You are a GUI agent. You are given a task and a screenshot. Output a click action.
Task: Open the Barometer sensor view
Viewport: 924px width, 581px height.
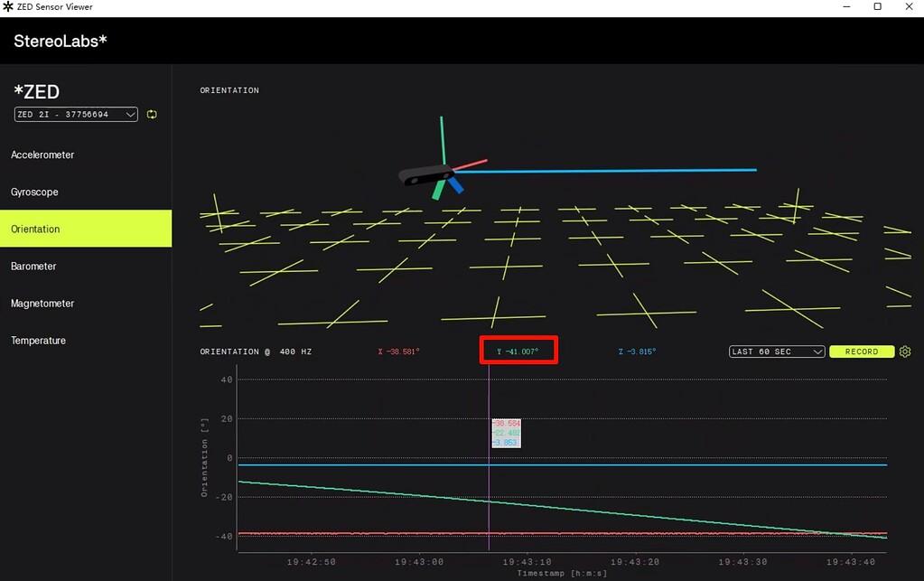(x=33, y=266)
